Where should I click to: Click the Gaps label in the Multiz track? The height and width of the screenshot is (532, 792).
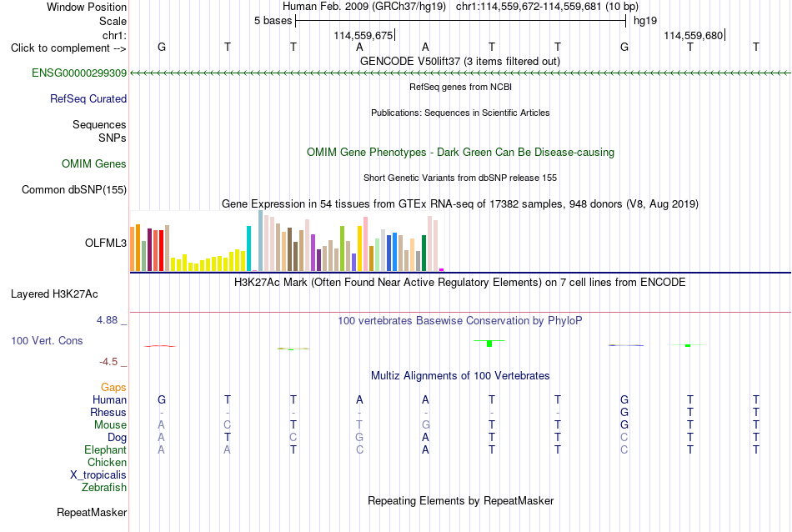coord(113,387)
